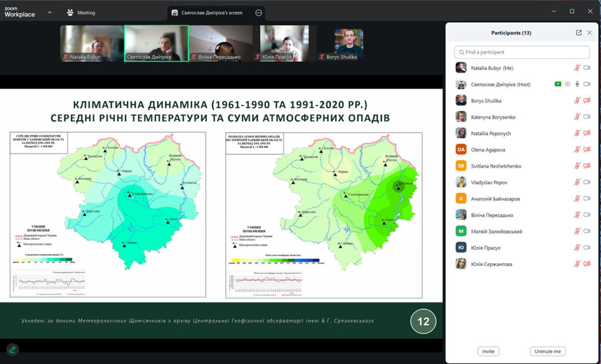Click the Invite button
This screenshot has width=601, height=364.
coord(488,351)
